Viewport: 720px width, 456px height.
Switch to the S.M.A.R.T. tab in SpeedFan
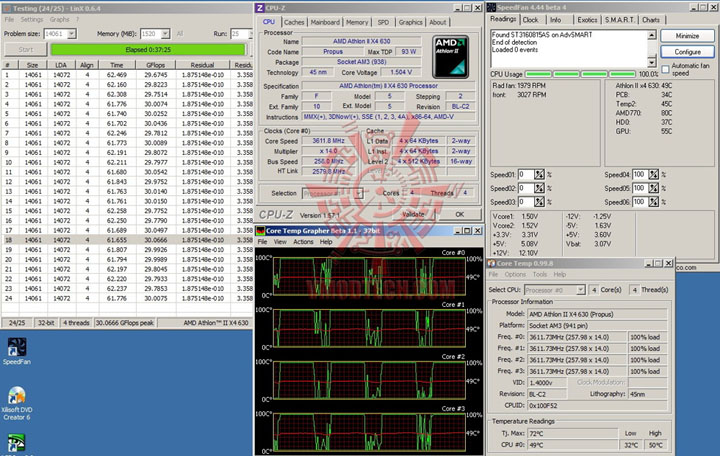pos(619,20)
